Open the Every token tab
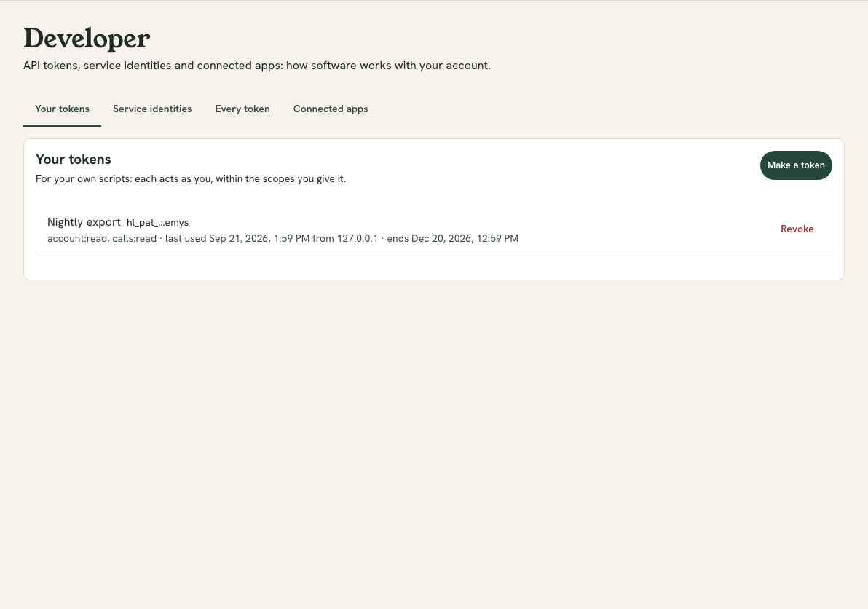The height and width of the screenshot is (609, 868). point(242,109)
